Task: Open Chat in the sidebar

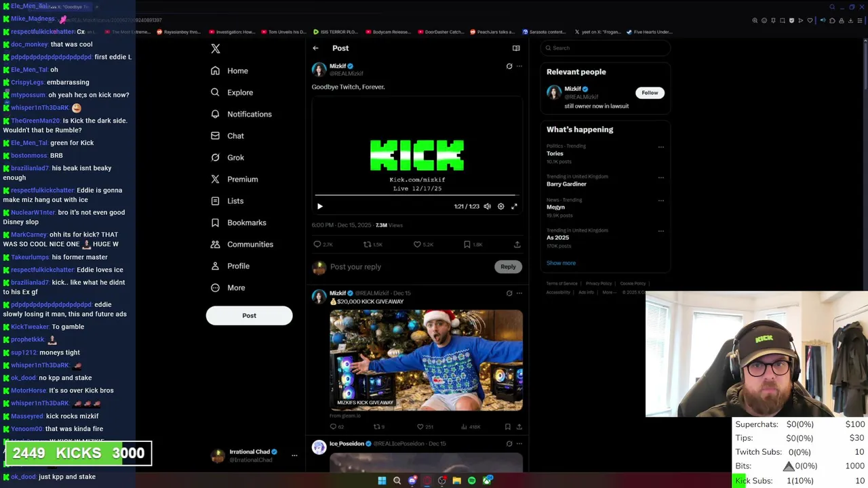Action: 227,136
